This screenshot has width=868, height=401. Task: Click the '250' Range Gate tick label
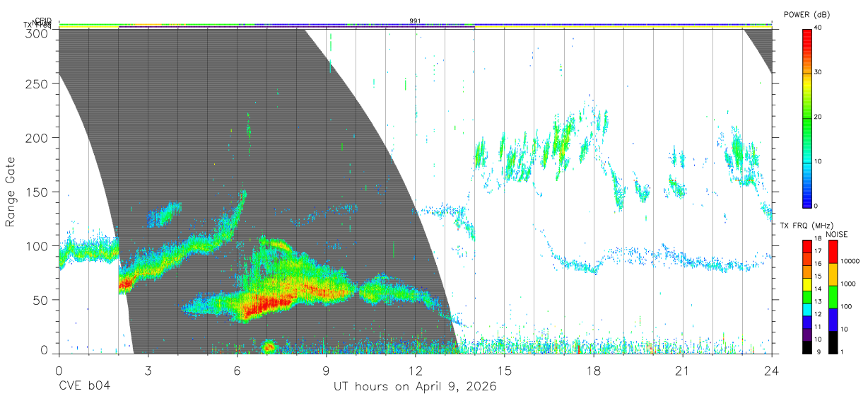(37, 83)
